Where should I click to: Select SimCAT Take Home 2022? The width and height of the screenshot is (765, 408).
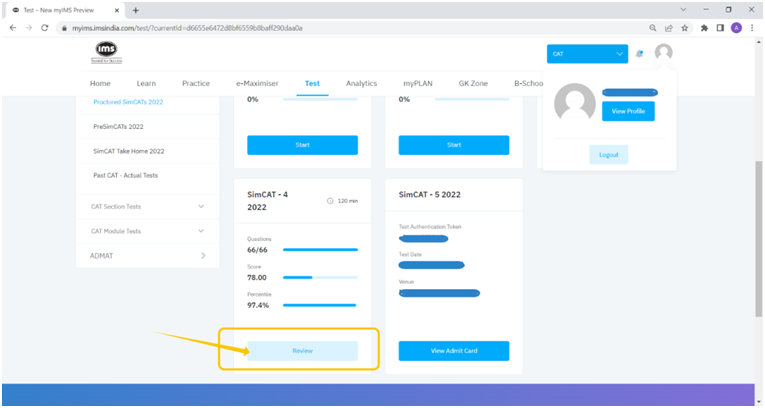(129, 151)
